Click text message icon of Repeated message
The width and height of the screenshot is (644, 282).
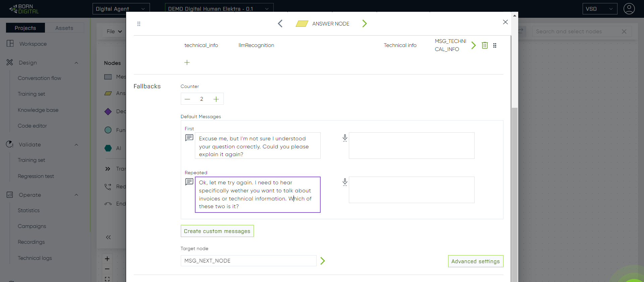tap(189, 182)
